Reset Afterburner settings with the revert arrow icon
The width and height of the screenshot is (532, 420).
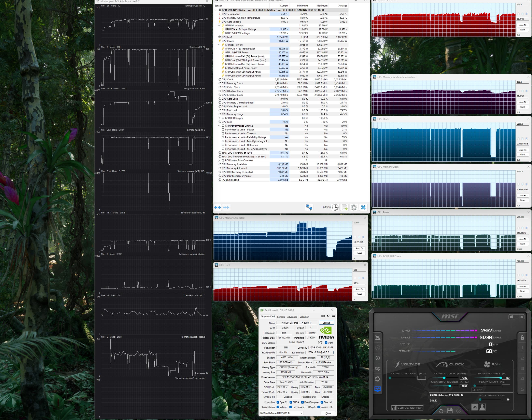point(441,411)
